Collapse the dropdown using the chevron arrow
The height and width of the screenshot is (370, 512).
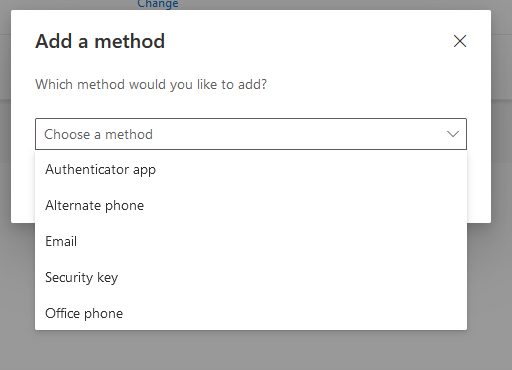pos(453,134)
